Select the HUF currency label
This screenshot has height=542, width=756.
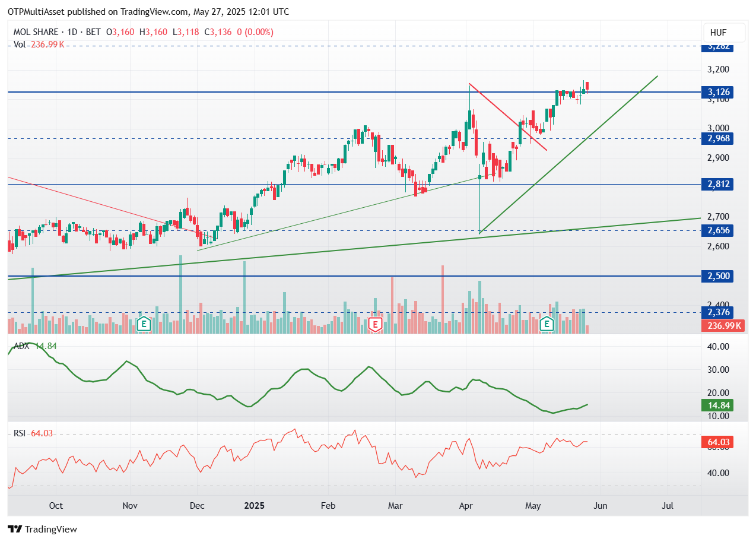[x=717, y=33]
